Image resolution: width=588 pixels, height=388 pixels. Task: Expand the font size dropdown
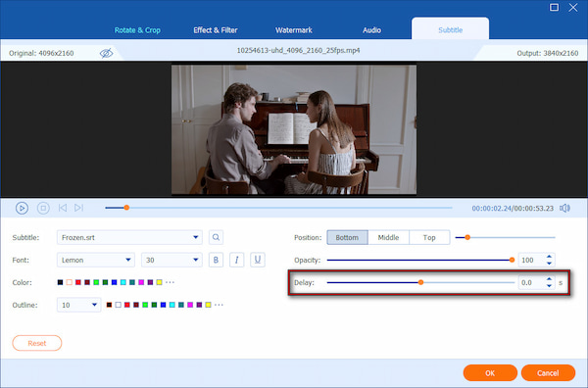click(171, 260)
